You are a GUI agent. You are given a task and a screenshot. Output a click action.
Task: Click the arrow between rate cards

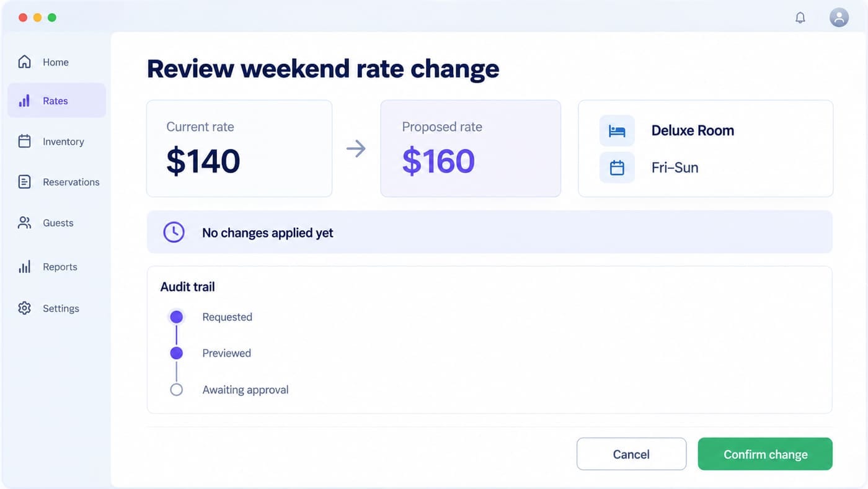[x=356, y=148]
